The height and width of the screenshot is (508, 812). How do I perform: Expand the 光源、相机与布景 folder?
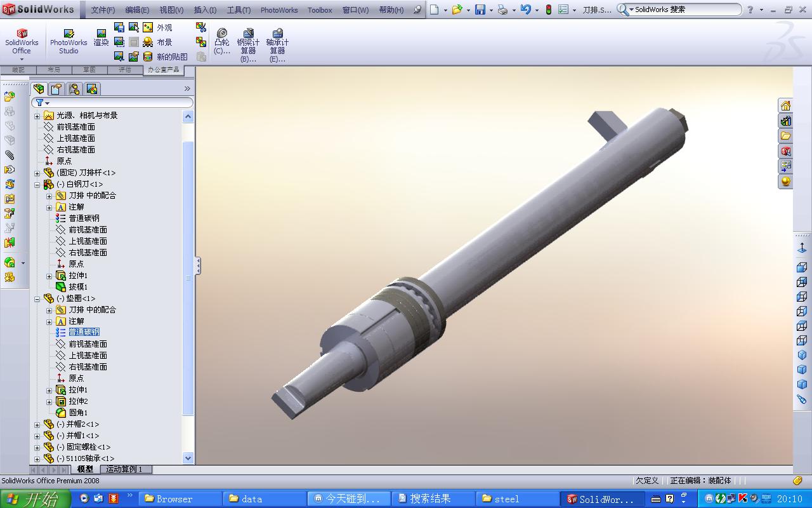click(37, 116)
